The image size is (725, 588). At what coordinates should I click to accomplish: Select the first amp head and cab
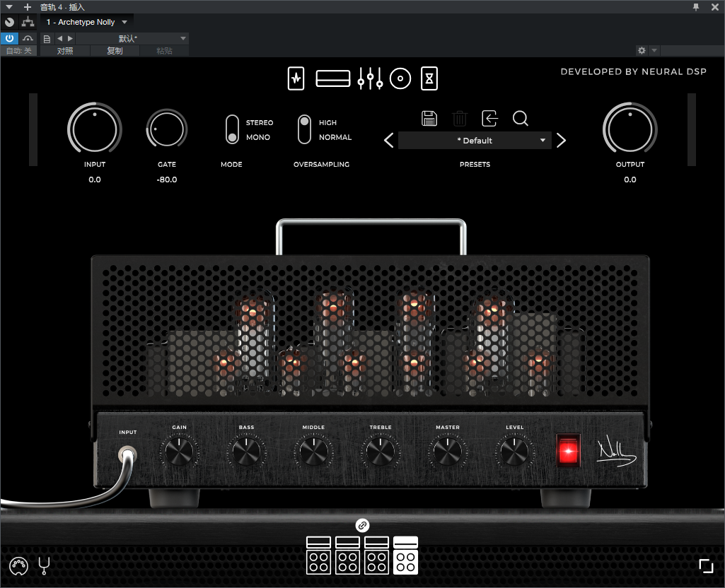(318, 555)
